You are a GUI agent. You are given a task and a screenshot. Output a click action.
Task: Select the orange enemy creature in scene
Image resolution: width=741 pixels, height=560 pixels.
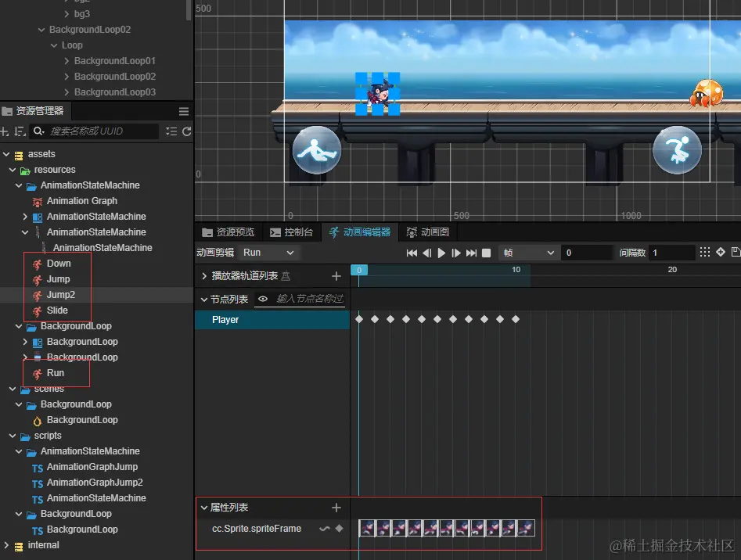pyautogui.click(x=707, y=92)
